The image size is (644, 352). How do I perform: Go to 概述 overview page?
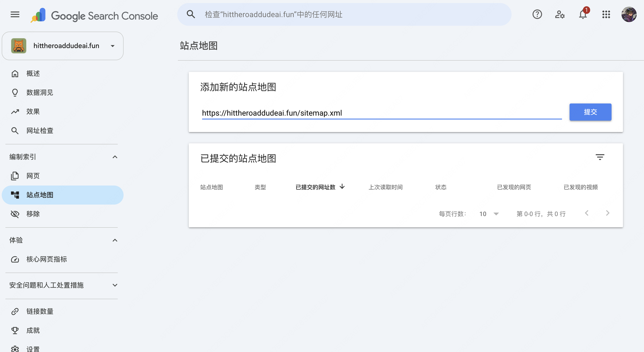tap(63, 74)
